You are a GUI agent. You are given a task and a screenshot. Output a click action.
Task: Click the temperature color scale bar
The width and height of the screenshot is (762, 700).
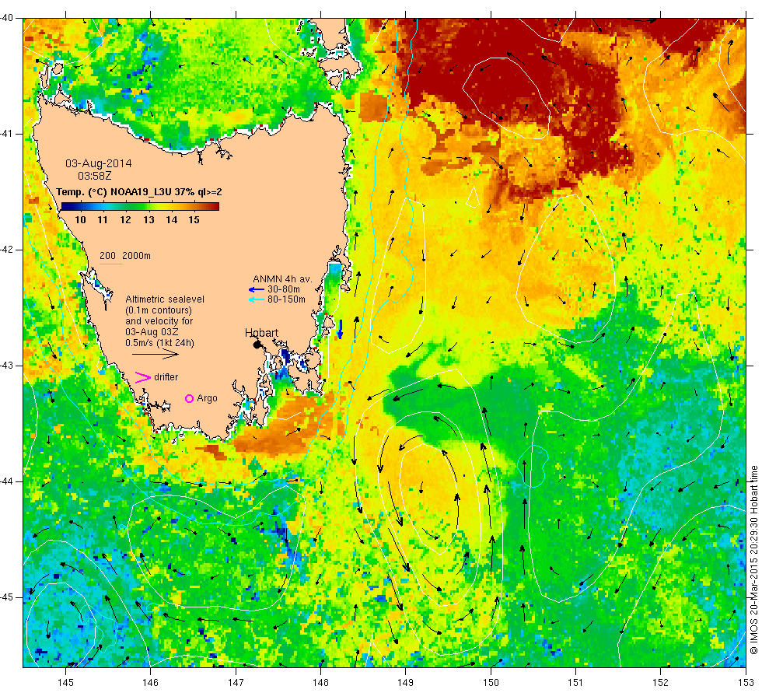140,207
